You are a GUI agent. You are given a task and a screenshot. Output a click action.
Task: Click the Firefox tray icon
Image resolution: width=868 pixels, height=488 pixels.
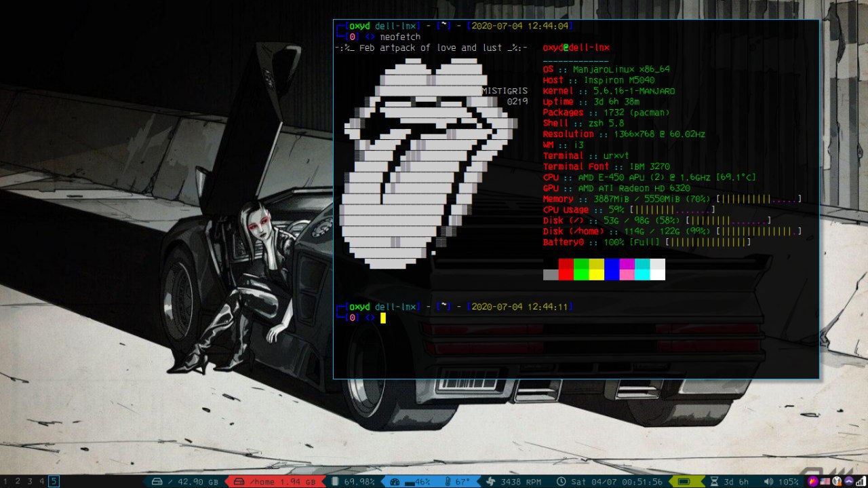click(813, 481)
